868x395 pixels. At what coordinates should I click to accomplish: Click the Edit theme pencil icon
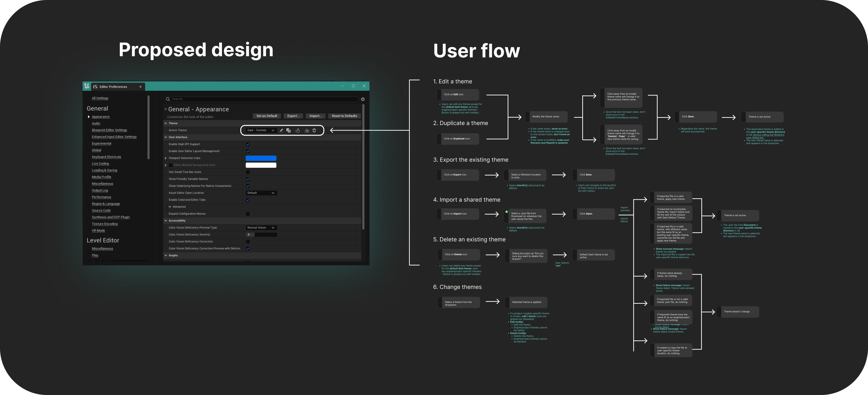281,130
